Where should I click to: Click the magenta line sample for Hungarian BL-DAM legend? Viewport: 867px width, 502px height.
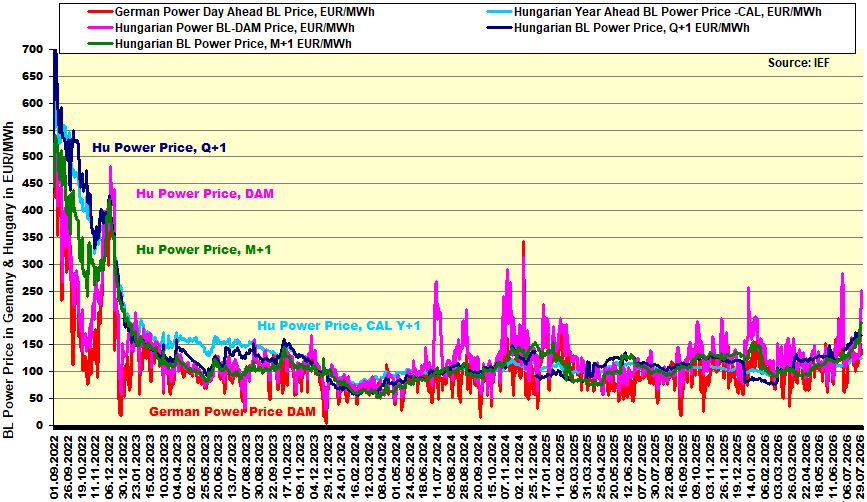coord(100,28)
